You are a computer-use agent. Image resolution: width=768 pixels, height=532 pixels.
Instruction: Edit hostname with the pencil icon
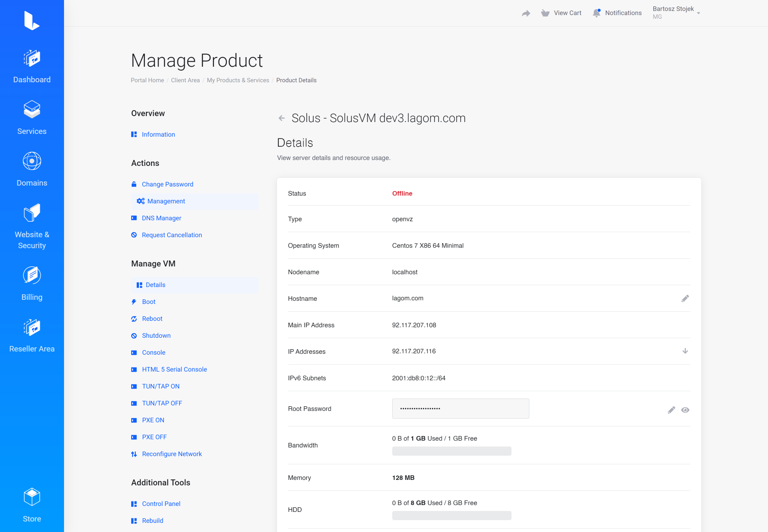point(685,298)
